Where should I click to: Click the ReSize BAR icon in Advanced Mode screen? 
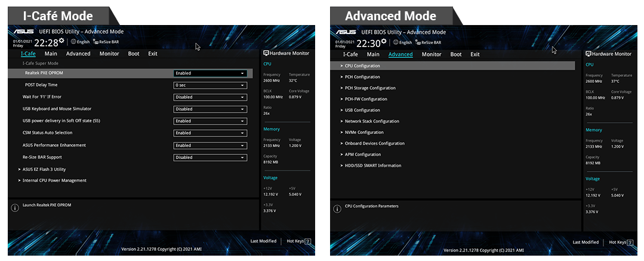417,42
